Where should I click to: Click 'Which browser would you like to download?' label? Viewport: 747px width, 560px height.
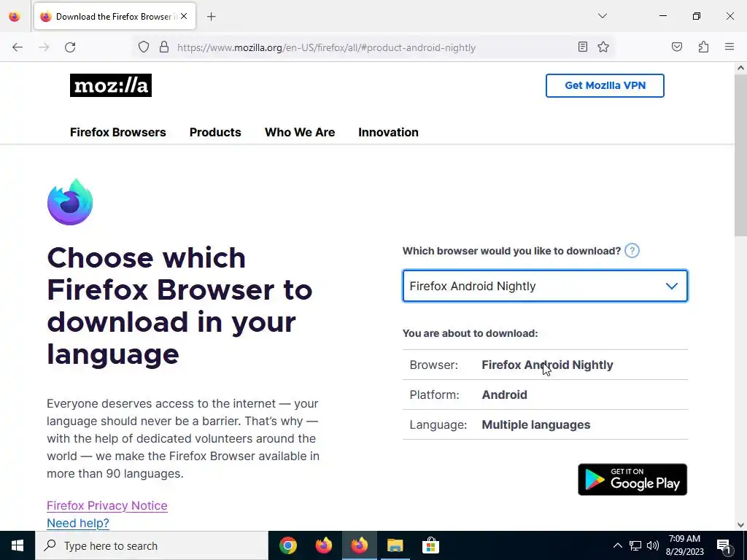(x=511, y=251)
